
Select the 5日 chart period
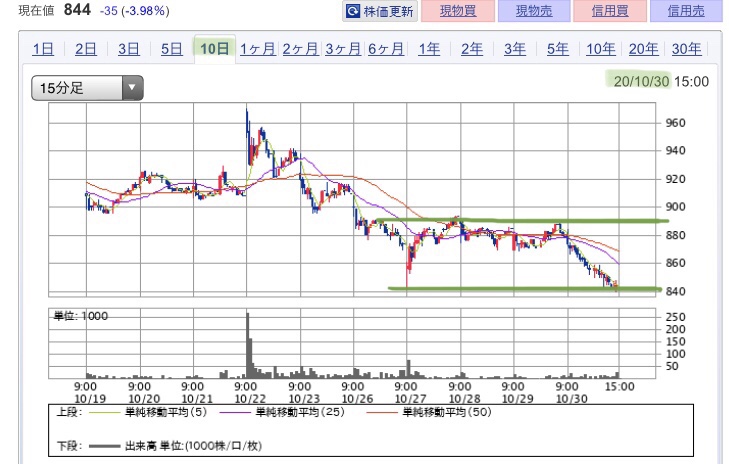[171, 49]
